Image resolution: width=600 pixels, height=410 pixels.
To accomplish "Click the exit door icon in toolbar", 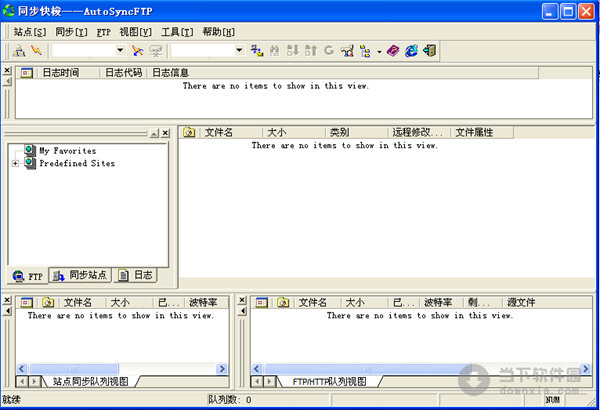I will 429,50.
